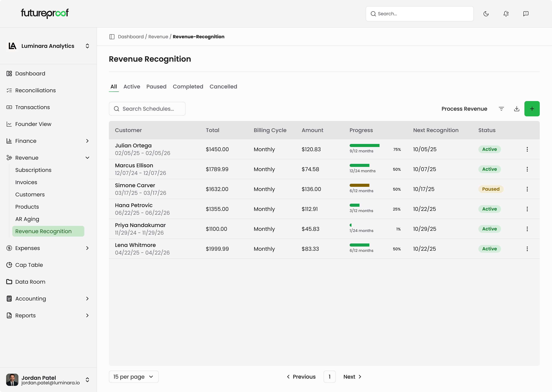552x392 pixels.
Task: Open the feedback chat icon
Action: pyautogui.click(x=526, y=14)
